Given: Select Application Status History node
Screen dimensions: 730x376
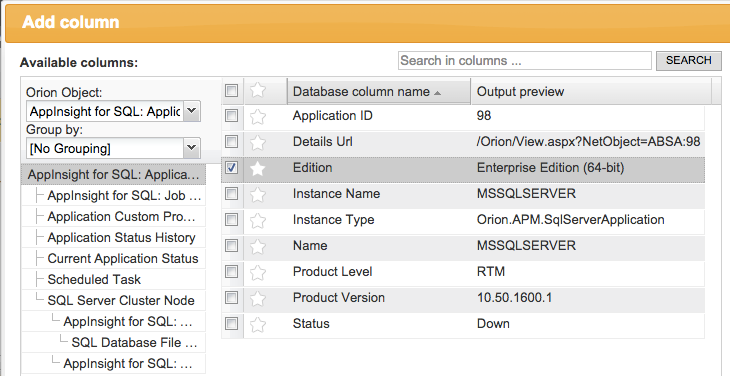Looking at the screenshot, I should point(122,238).
